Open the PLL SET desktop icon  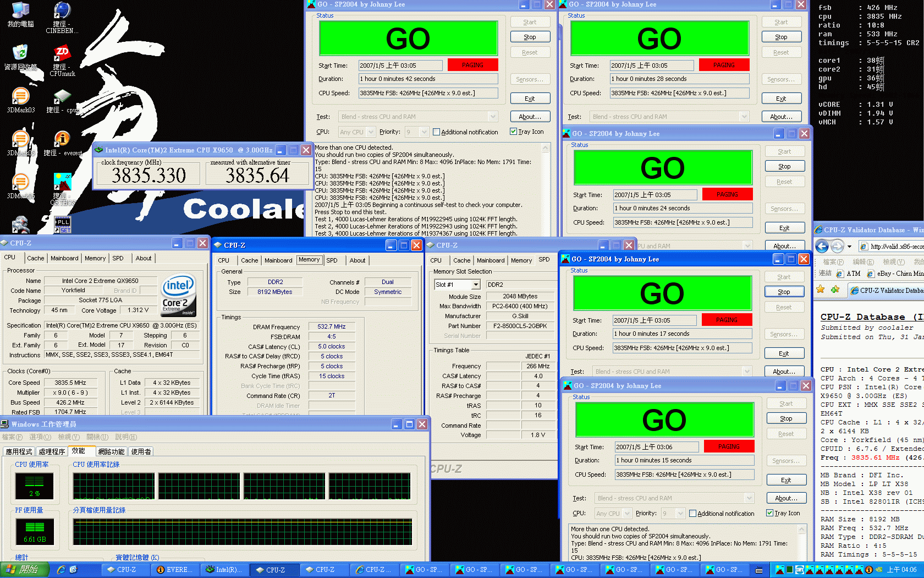tap(62, 225)
